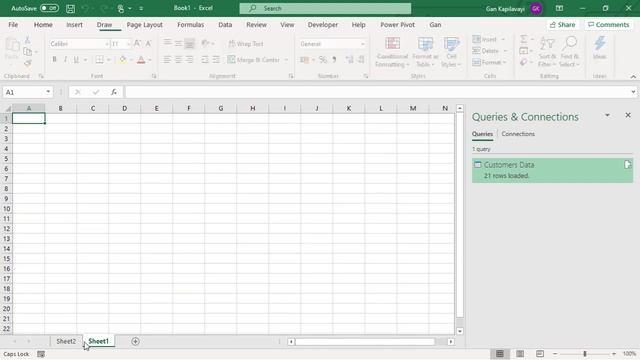The image size is (640, 360).
Task: Close the Queries & Connections pane
Action: (x=628, y=116)
